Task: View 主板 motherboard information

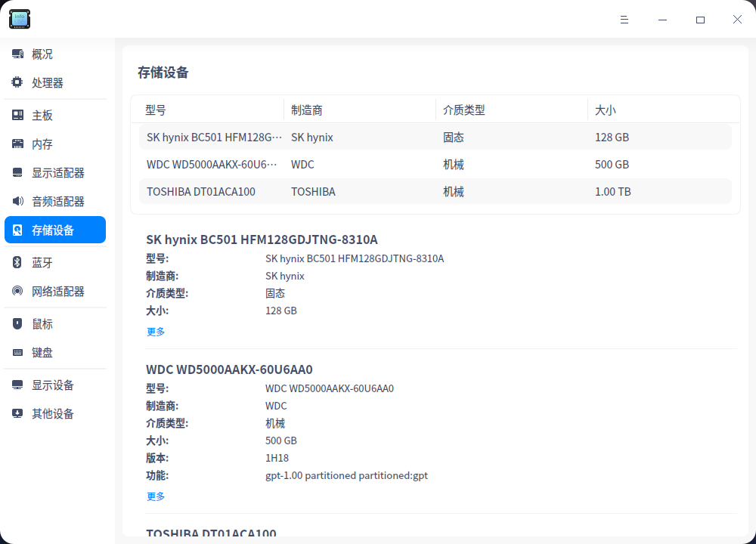Action: click(x=42, y=114)
